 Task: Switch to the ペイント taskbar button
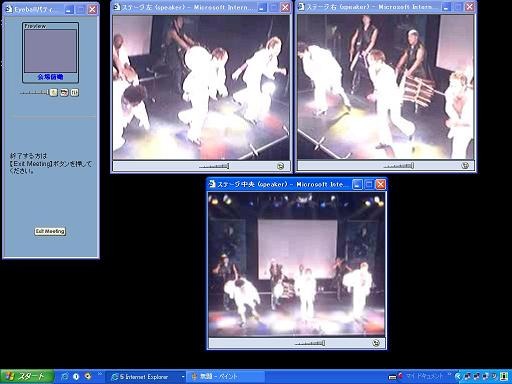(x=225, y=377)
